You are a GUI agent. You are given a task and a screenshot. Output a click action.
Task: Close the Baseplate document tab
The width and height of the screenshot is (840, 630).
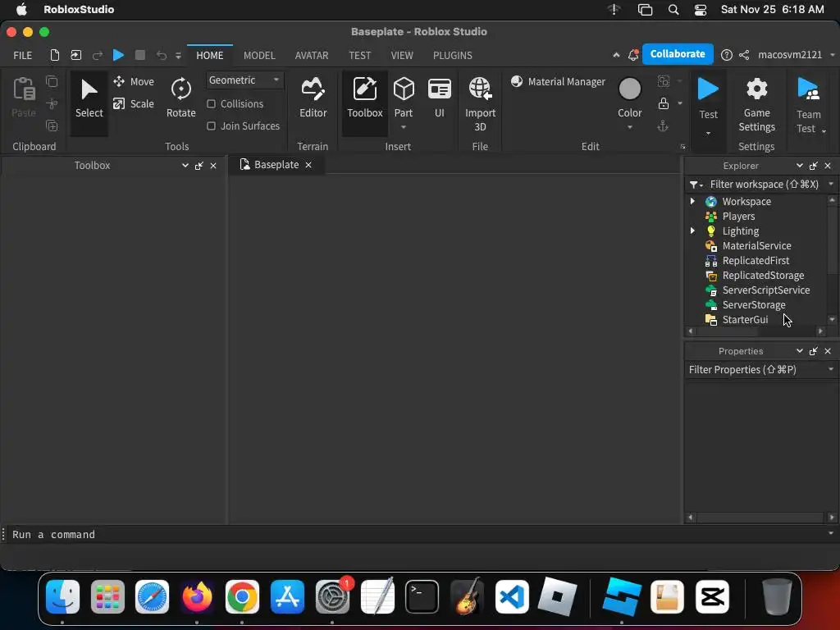pos(308,165)
